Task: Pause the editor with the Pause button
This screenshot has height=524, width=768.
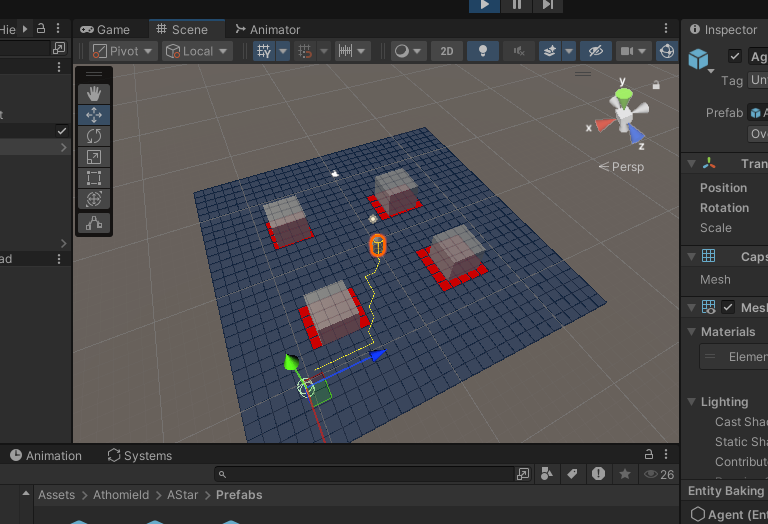Action: (x=516, y=5)
